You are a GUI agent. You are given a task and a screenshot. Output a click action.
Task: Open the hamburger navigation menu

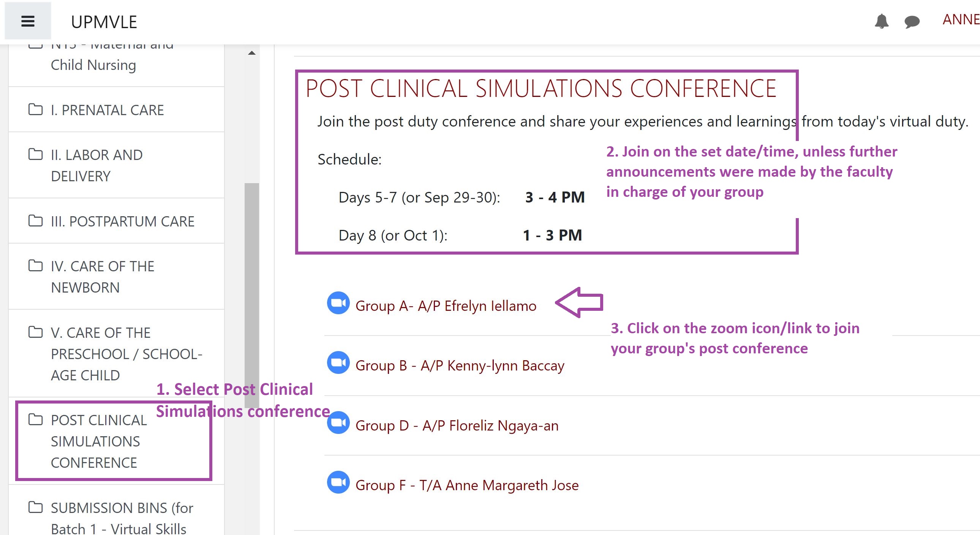pyautogui.click(x=28, y=21)
